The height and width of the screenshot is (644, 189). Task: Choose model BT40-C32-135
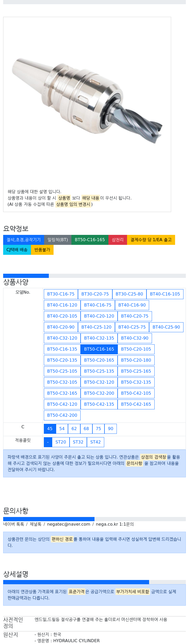[x=99, y=338]
